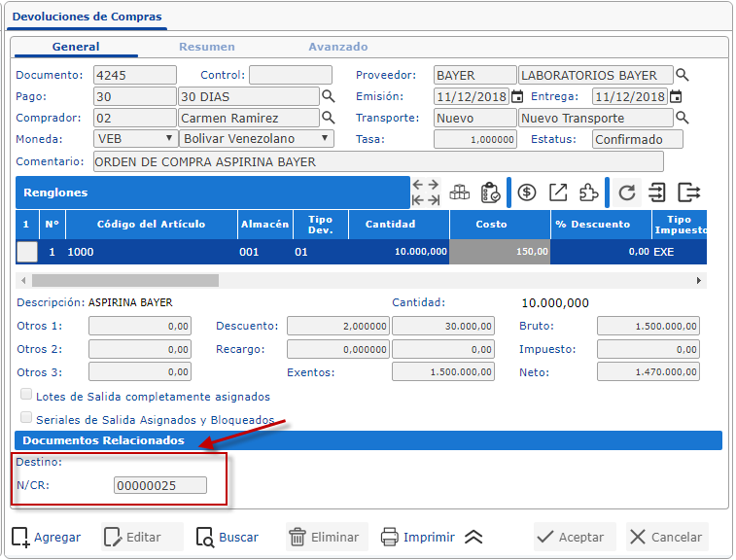Viewport: 736px width, 560px height.
Task: Click the stacked boxes inventory icon
Action: coord(459,192)
